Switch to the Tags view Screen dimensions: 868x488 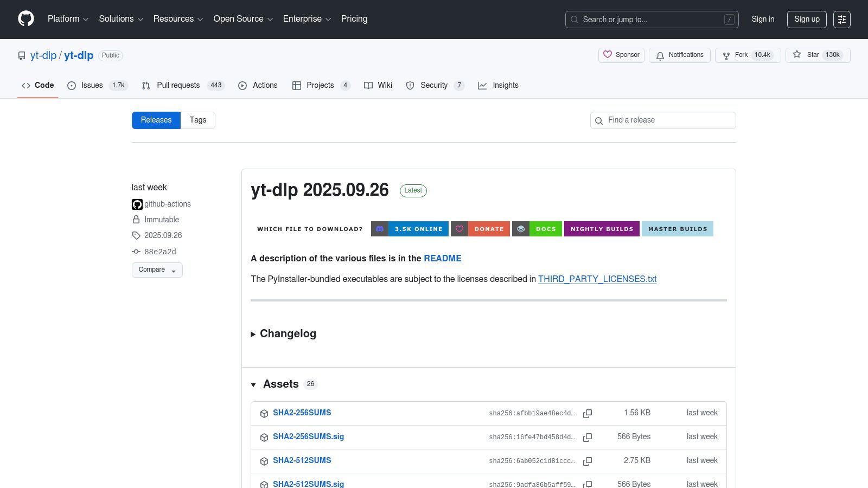(x=197, y=120)
